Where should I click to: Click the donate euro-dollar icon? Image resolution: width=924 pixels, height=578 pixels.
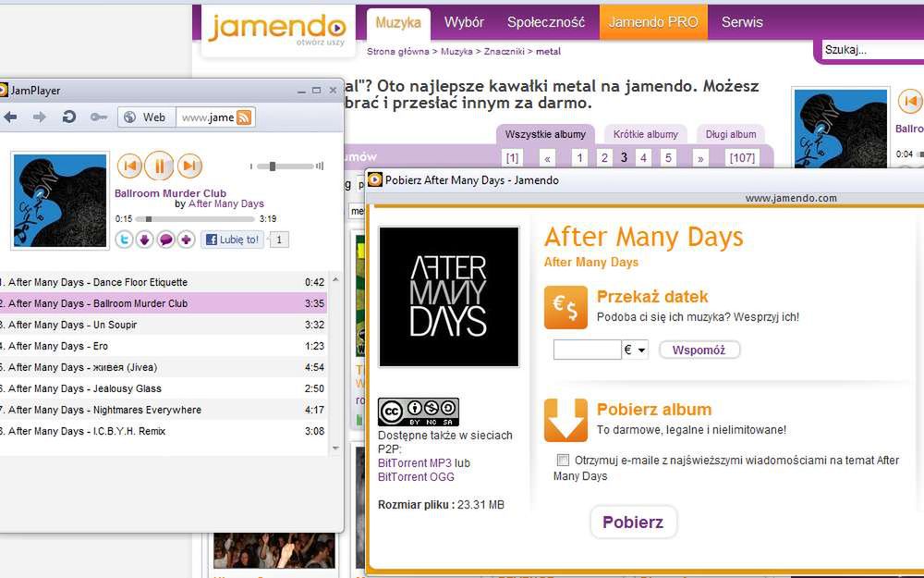pyautogui.click(x=565, y=307)
